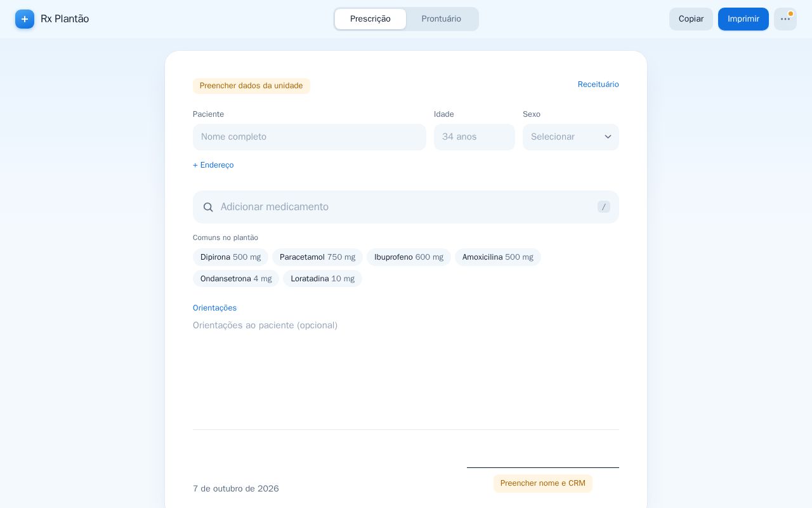Focus the Idade input field
The height and width of the screenshot is (508, 812).
click(x=475, y=137)
